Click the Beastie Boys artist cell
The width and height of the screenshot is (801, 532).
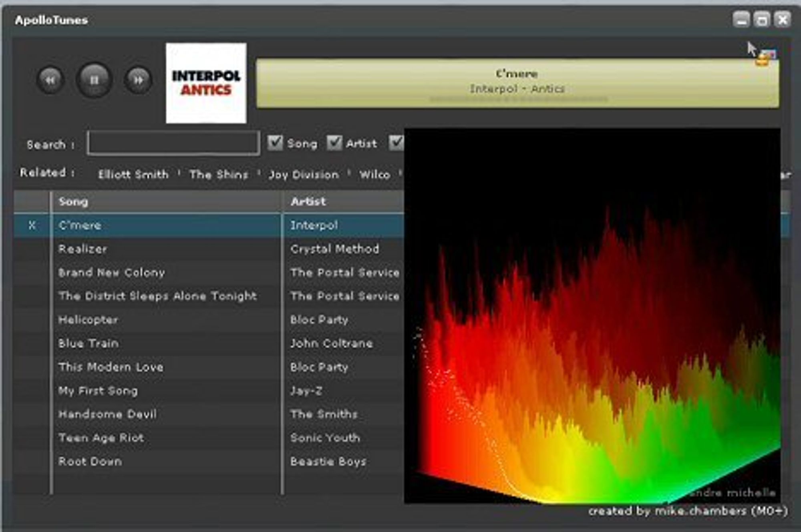(x=328, y=462)
